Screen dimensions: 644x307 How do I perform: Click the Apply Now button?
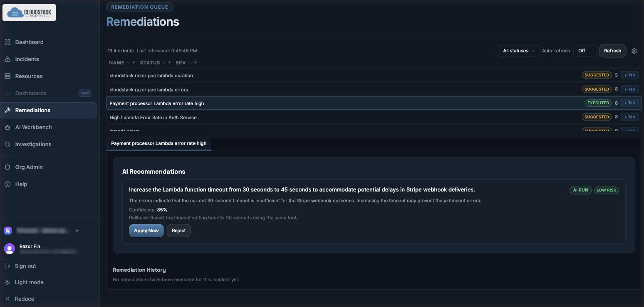(146, 231)
